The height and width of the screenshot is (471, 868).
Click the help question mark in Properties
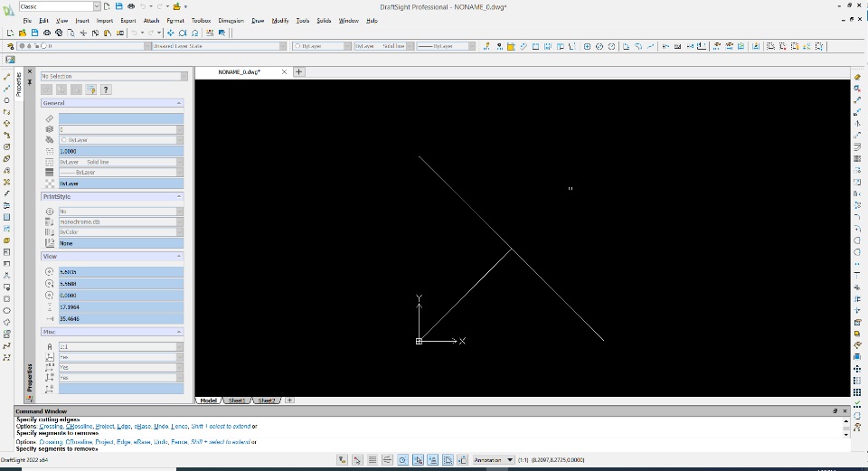[106, 89]
